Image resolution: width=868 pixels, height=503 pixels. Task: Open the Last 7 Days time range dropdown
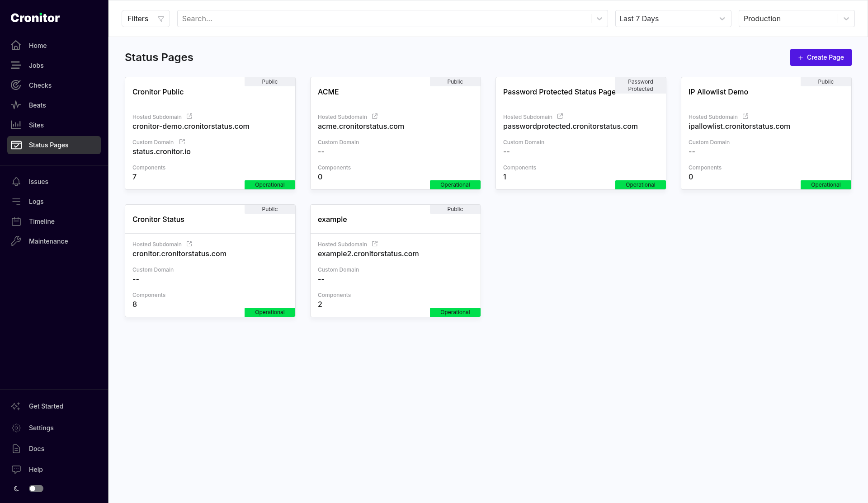[673, 19]
